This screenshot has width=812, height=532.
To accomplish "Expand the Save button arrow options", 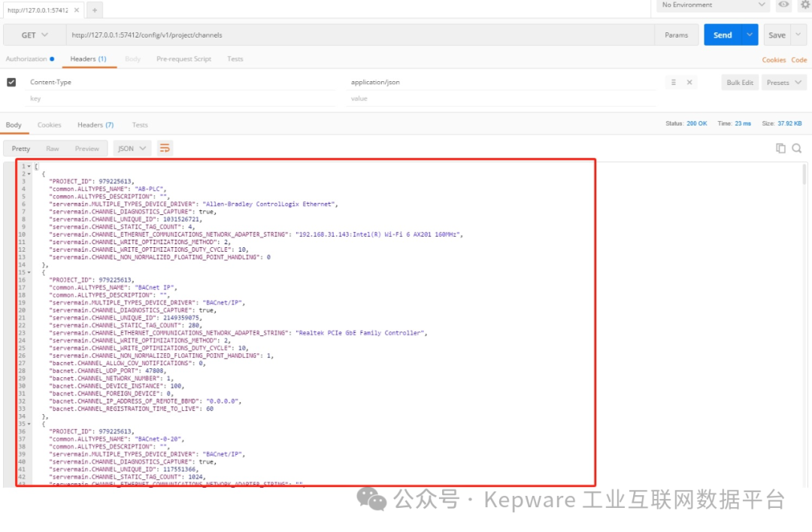I will coord(798,35).
